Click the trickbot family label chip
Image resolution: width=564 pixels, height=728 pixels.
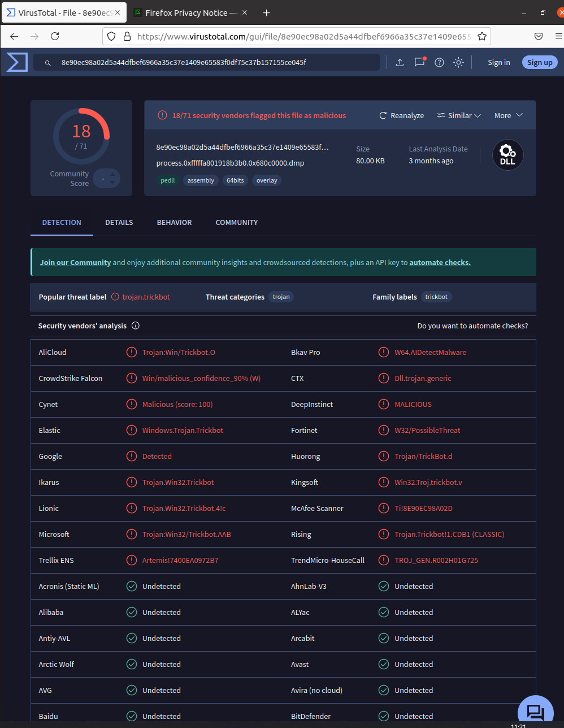[436, 297]
